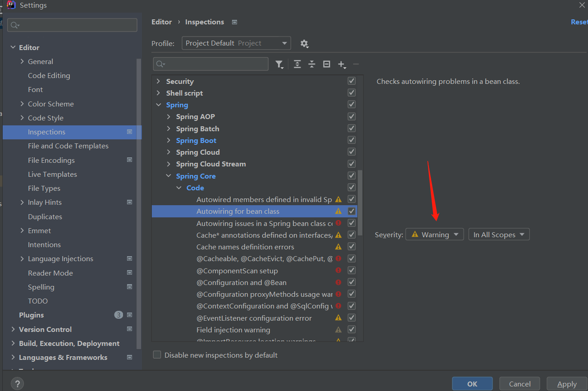588x391 pixels.
Task: Click the error icon on @Configuration and @Bean row
Action: [x=338, y=282]
